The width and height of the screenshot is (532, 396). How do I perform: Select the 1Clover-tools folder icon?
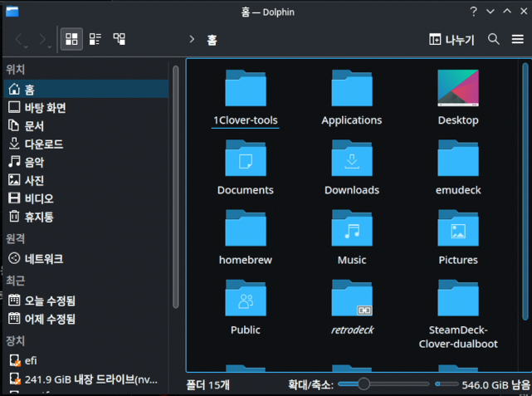tap(246, 88)
